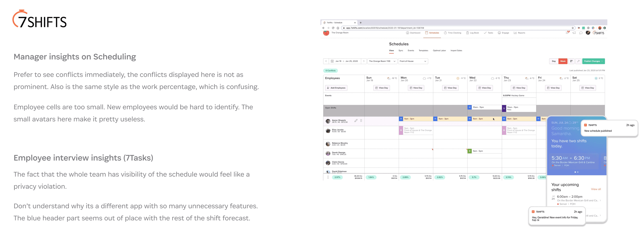Screen dimensions: 644x231
Task: Toggle the 0 Conflicts badge
Action: point(330,71)
